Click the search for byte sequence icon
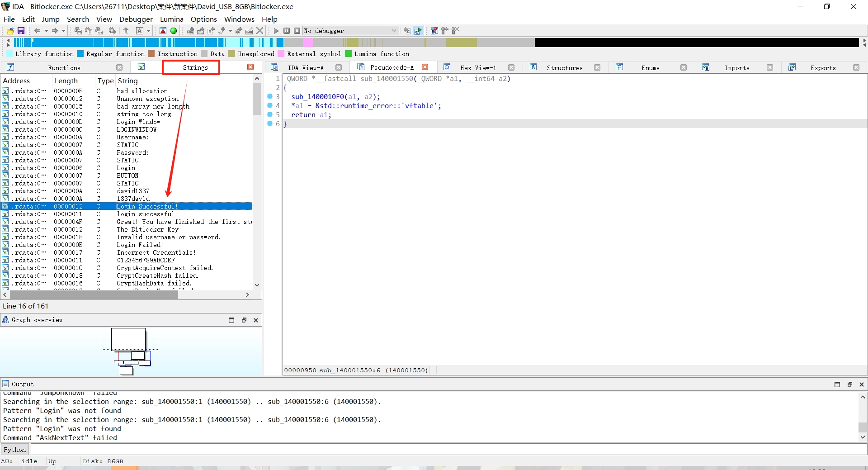868x470 pixels. (x=99, y=31)
